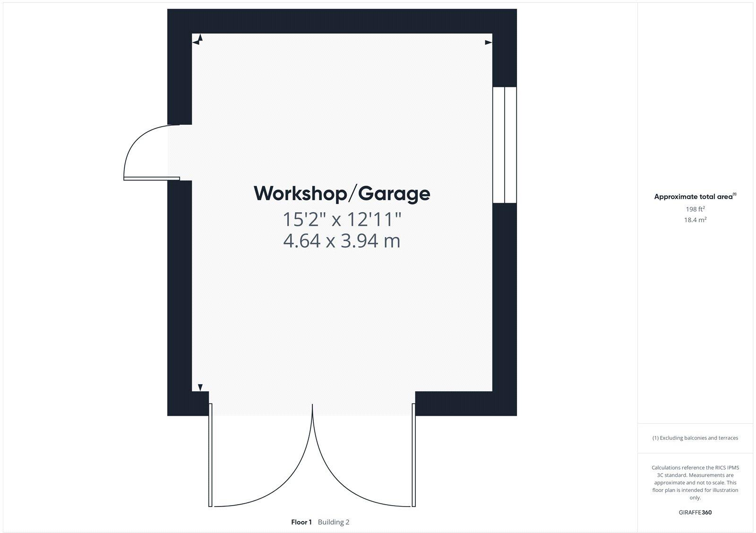Image resolution: width=756 pixels, height=533 pixels.
Task: Click the GIRAFFE360 logo
Action: point(695,512)
